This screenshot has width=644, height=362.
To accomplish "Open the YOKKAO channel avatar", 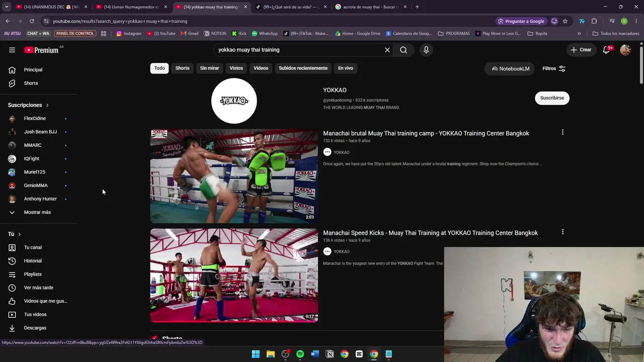I will pyautogui.click(x=234, y=101).
